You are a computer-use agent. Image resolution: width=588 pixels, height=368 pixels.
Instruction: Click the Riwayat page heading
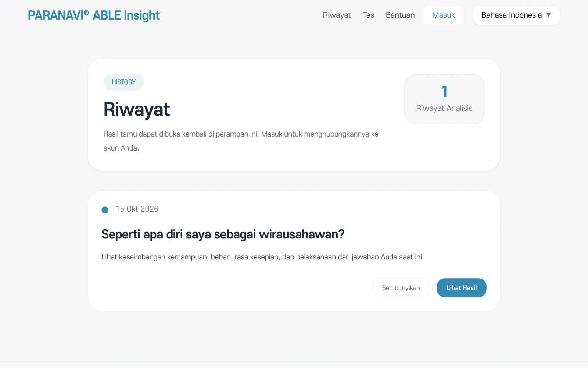click(137, 109)
